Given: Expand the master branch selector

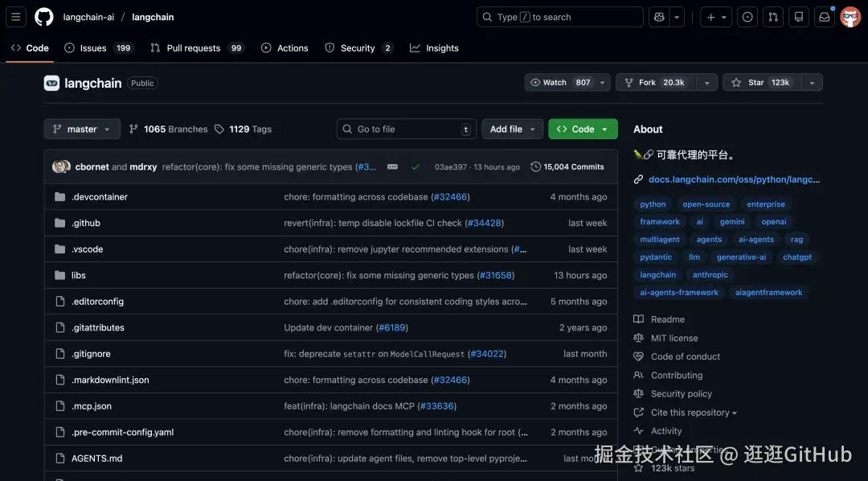Looking at the screenshot, I should tap(82, 129).
